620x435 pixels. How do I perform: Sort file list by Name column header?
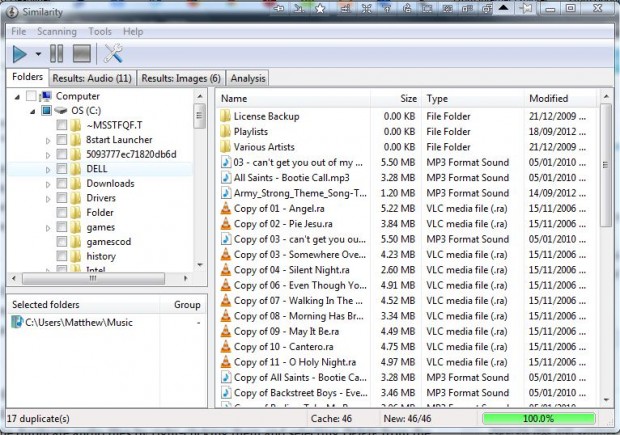click(x=293, y=98)
